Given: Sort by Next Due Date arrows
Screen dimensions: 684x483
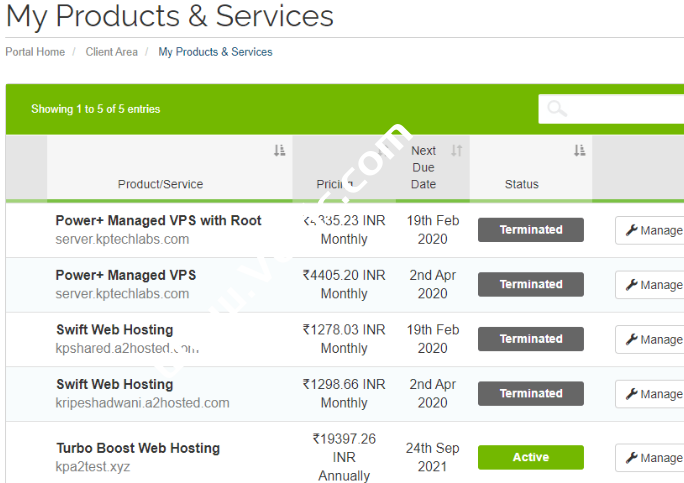Looking at the screenshot, I should click(456, 151).
